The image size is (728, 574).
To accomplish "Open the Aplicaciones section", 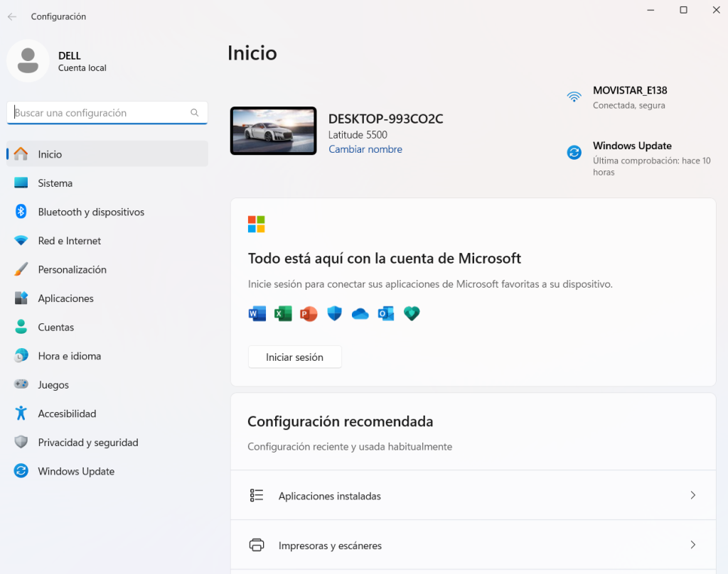I will click(x=107, y=298).
